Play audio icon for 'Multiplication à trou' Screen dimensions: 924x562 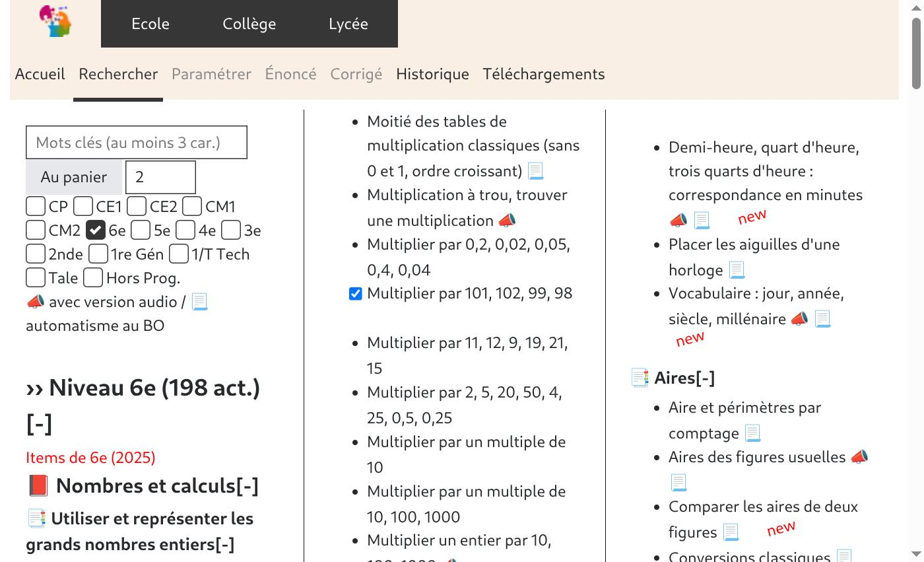[507, 221]
